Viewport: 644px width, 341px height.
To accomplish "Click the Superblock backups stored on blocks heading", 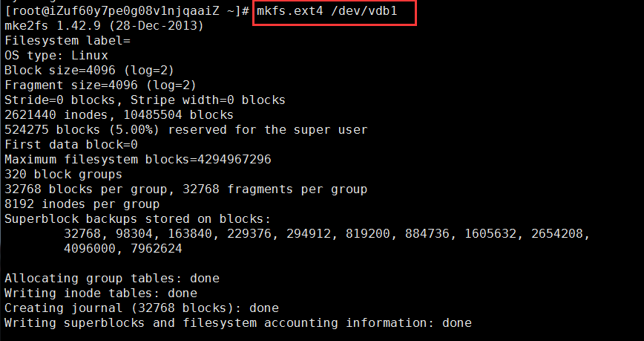I will click(137, 219).
